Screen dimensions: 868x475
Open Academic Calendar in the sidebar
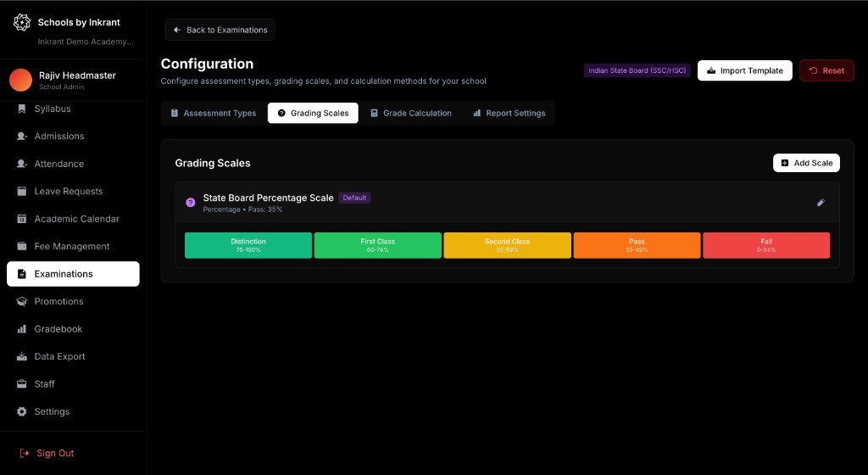(73, 219)
